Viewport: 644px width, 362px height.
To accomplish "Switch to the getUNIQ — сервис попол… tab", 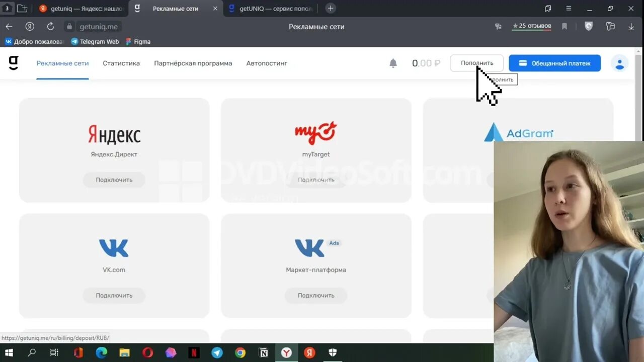I will [271, 9].
